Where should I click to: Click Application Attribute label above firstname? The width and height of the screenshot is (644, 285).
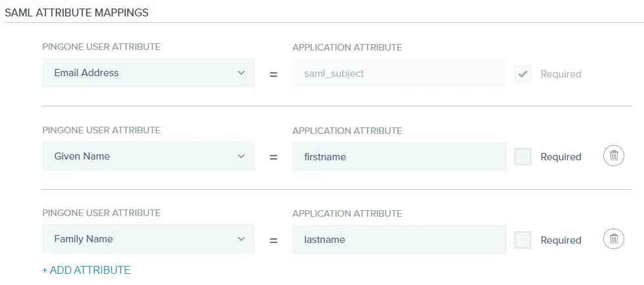click(x=347, y=131)
